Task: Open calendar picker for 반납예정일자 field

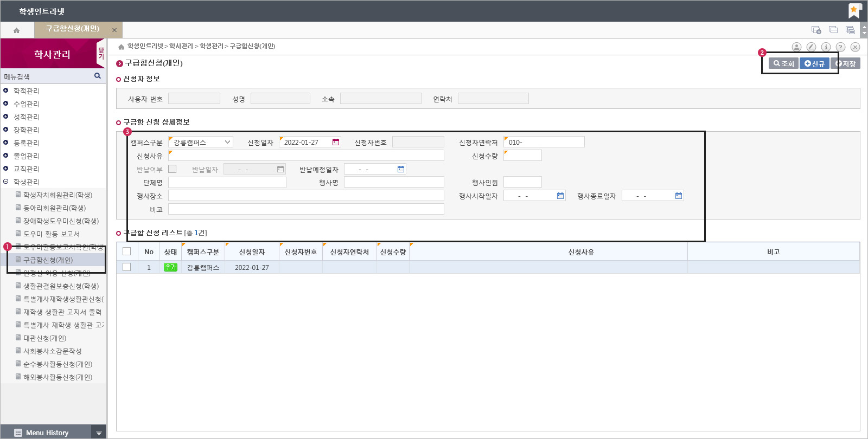Action: point(401,169)
